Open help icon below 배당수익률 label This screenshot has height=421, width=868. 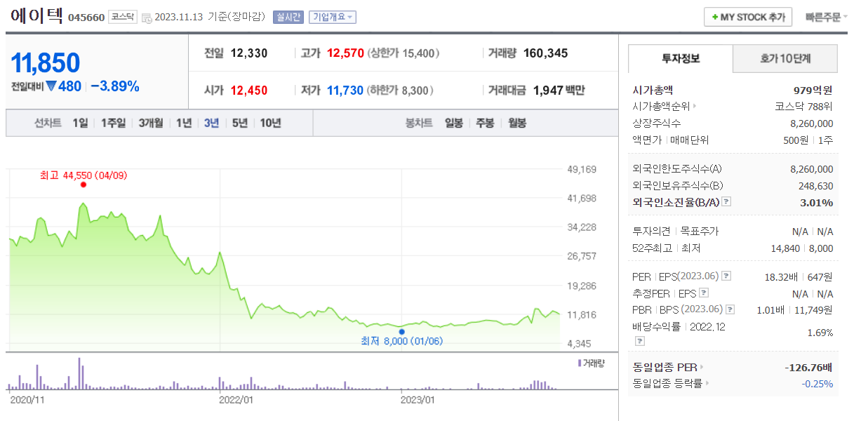[x=639, y=340]
